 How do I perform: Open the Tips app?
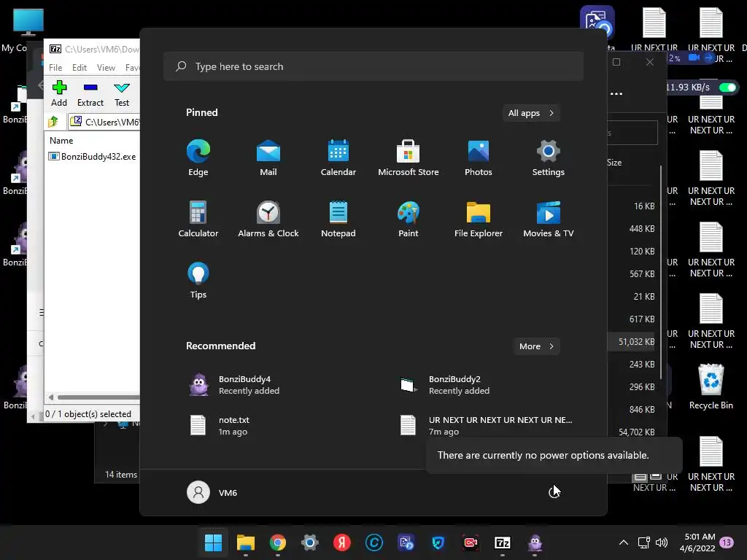[198, 281]
